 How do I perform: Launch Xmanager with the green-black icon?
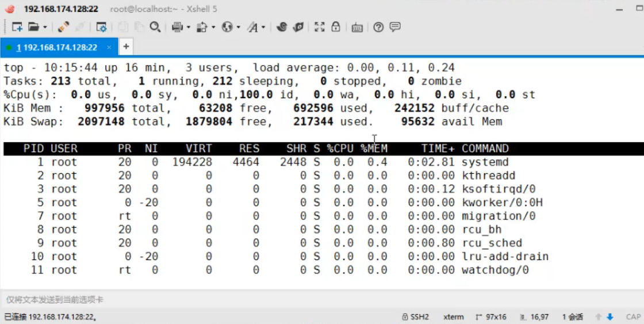tap(298, 27)
